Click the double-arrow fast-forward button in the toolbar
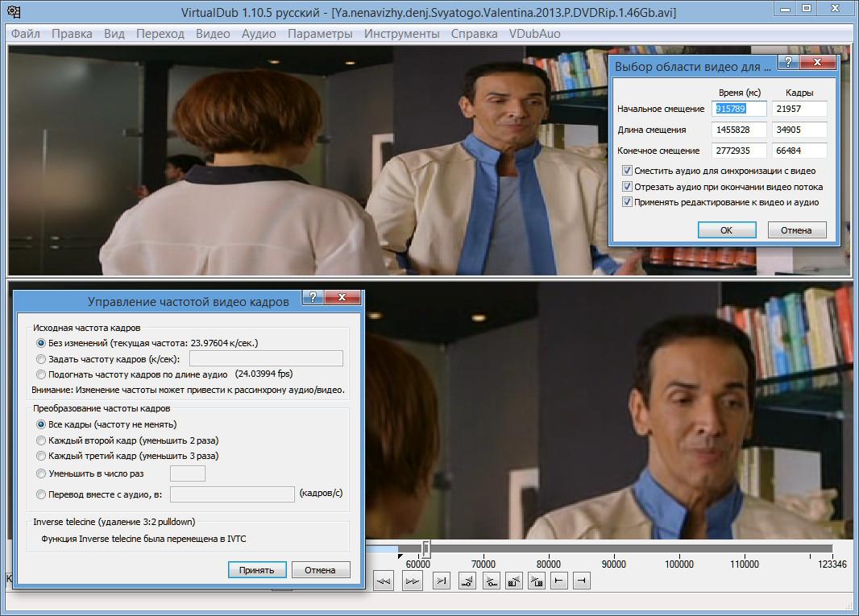859x616 pixels. pyautogui.click(x=413, y=581)
